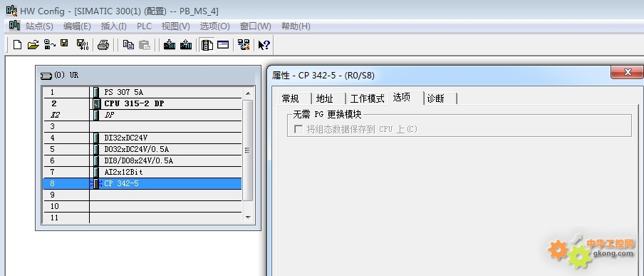Click the Open online station icon
The height and width of the screenshot is (276, 644).
coord(50,44)
